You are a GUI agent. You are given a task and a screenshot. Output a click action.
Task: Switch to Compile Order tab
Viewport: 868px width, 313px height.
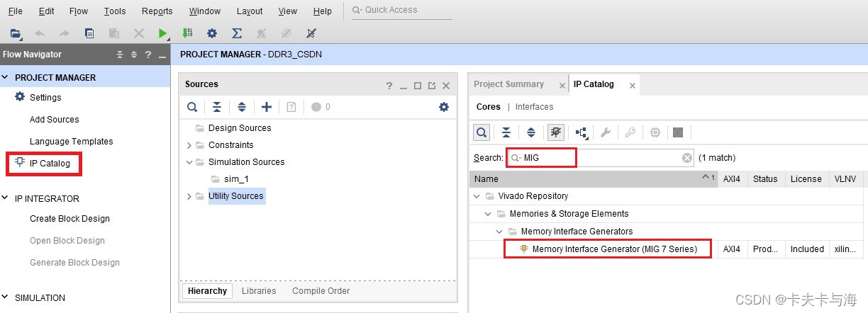[x=321, y=291]
